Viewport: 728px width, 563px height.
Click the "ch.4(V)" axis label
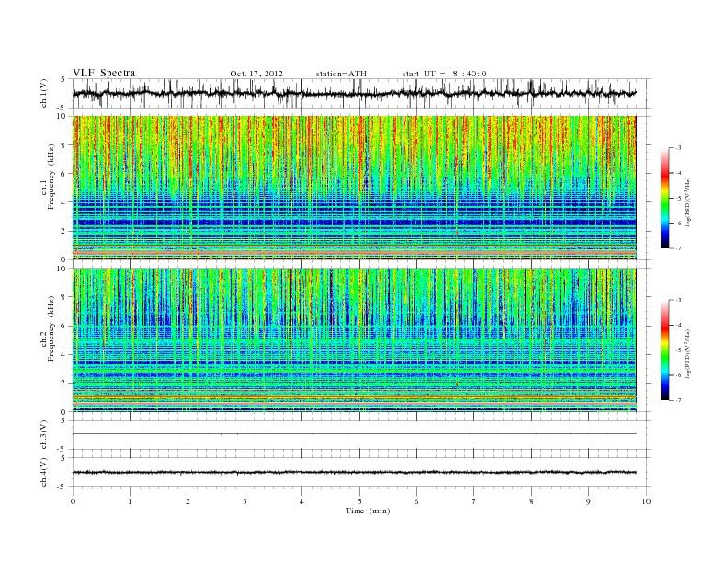[x=44, y=472]
